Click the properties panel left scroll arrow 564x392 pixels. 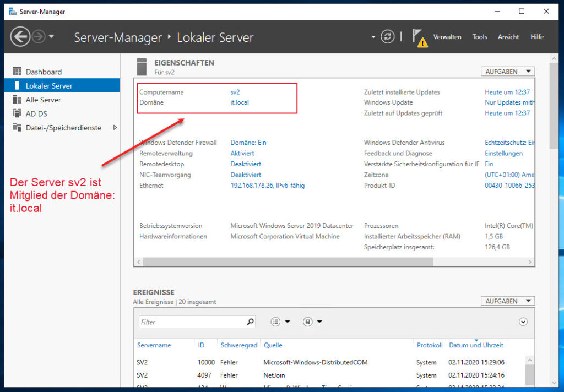pos(138,262)
